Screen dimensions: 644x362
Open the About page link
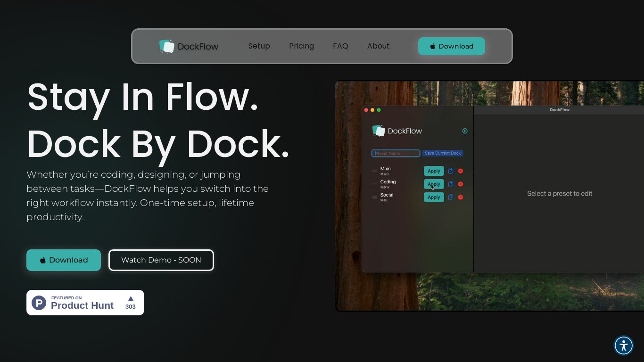pyautogui.click(x=378, y=46)
